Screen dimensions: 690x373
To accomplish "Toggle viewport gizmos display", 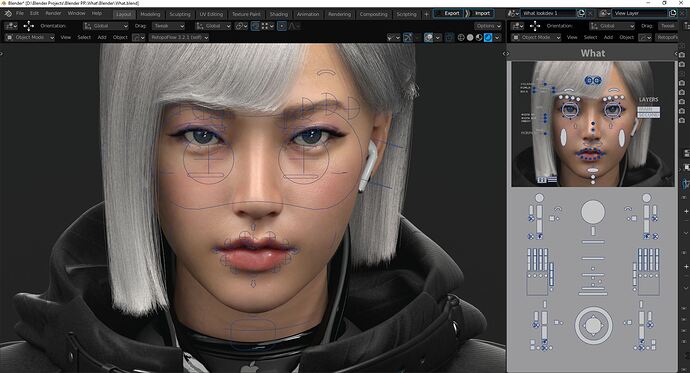I will (407, 38).
